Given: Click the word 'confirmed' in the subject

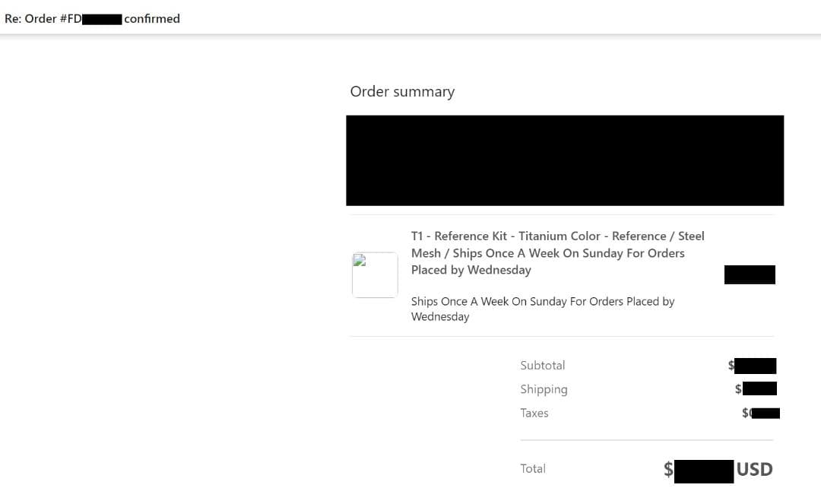Looking at the screenshot, I should click(x=152, y=18).
